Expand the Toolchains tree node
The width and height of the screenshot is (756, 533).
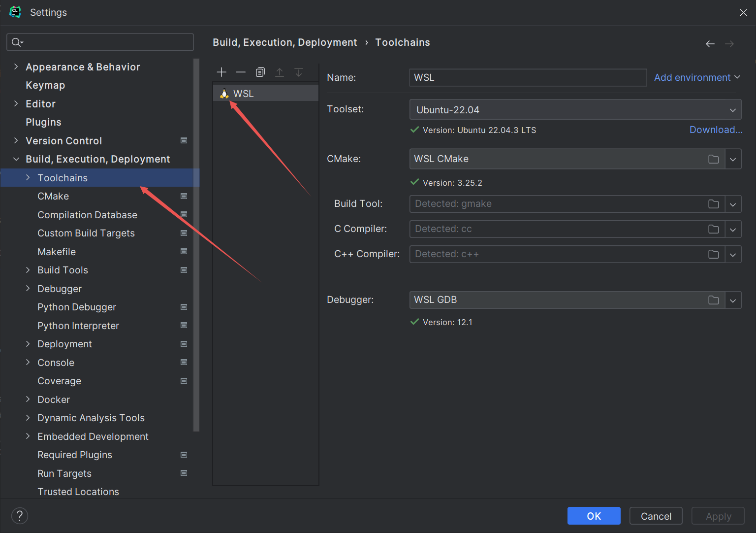coord(28,177)
